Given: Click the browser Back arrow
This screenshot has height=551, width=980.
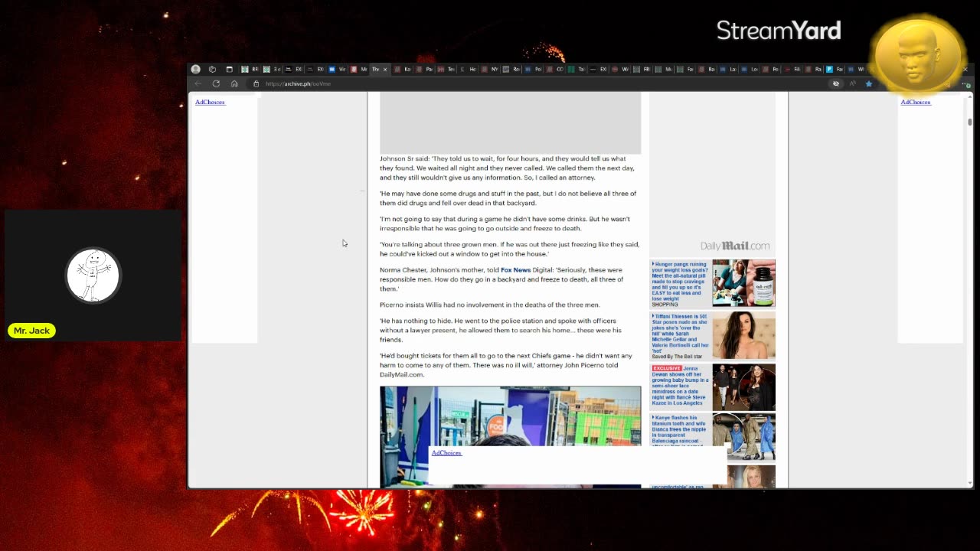Looking at the screenshot, I should (x=198, y=83).
